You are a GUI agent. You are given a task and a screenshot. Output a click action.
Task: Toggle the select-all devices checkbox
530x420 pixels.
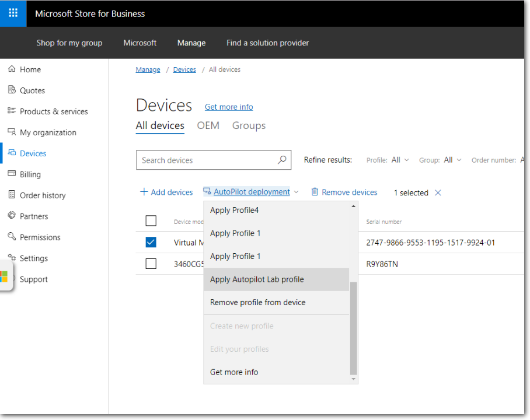(151, 221)
